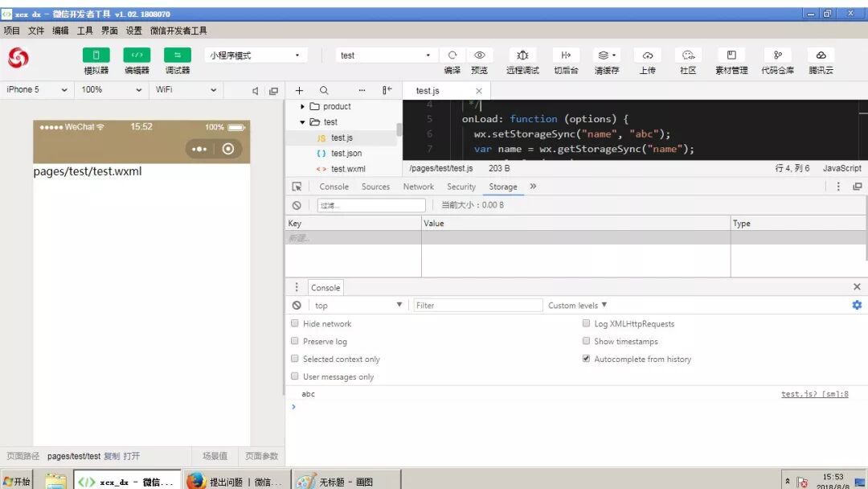Enable Preserve log checkbox
Screen dimensions: 868x489
click(x=294, y=341)
